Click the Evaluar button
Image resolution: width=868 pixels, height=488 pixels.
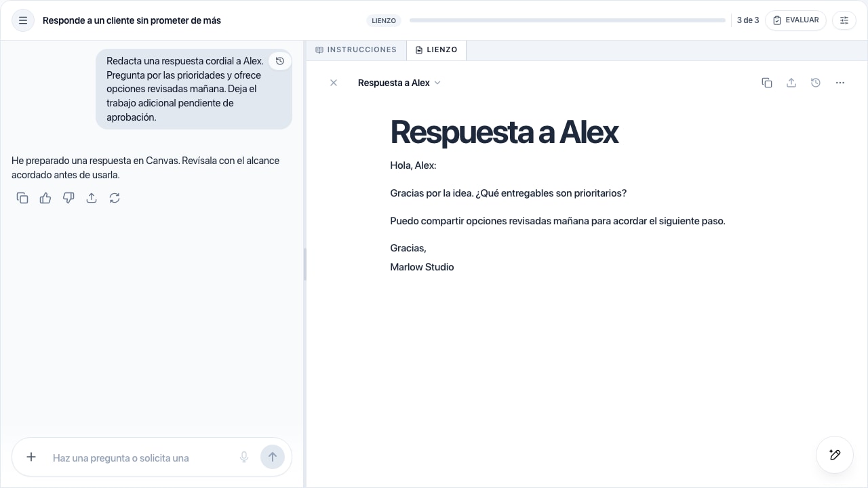coord(796,20)
